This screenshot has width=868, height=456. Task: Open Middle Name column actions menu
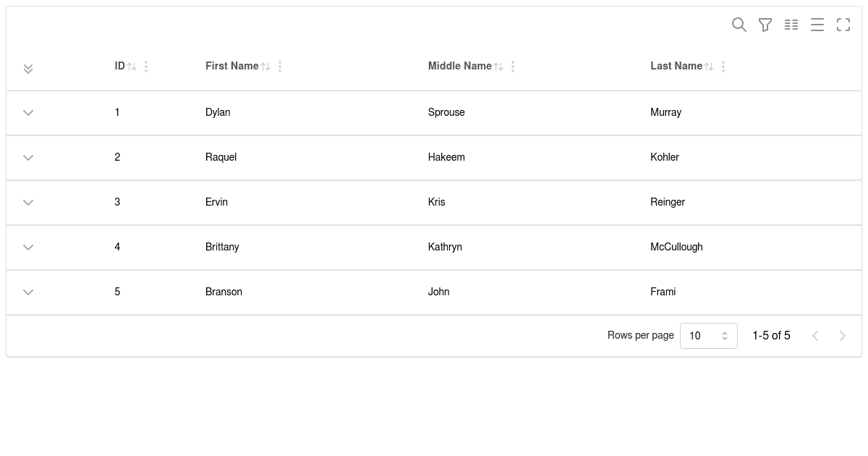point(513,67)
